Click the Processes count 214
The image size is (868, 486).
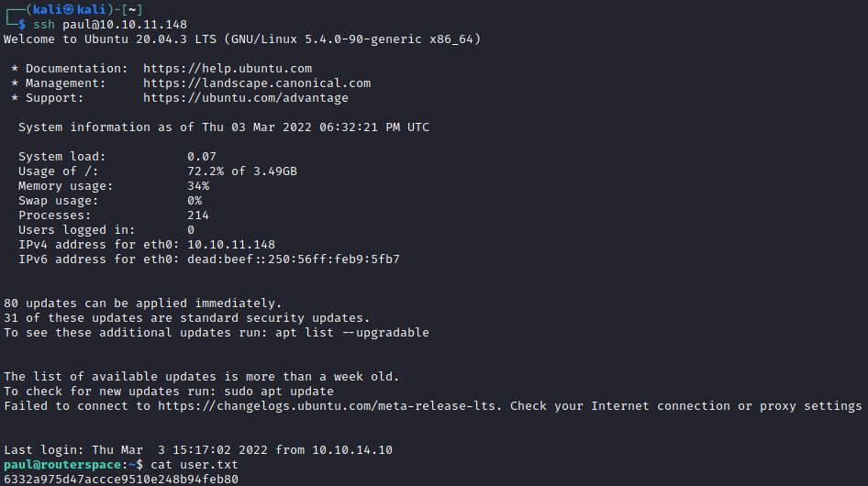click(198, 215)
